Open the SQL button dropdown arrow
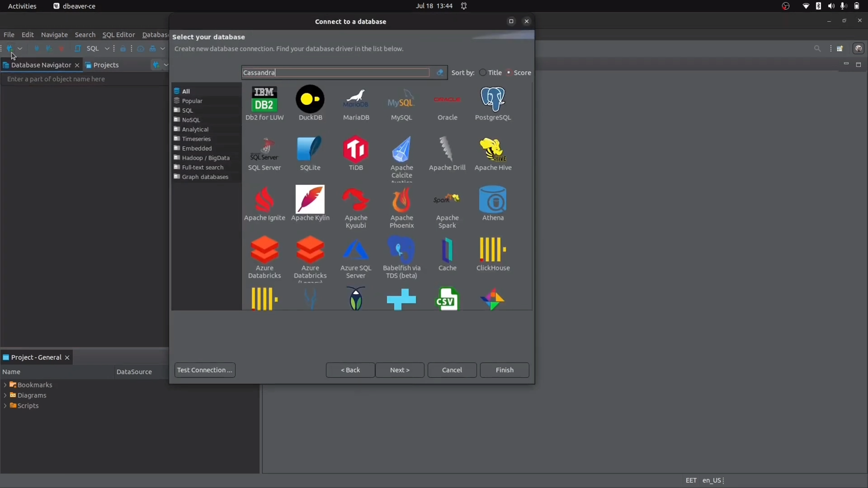This screenshot has height=488, width=868. [107, 49]
